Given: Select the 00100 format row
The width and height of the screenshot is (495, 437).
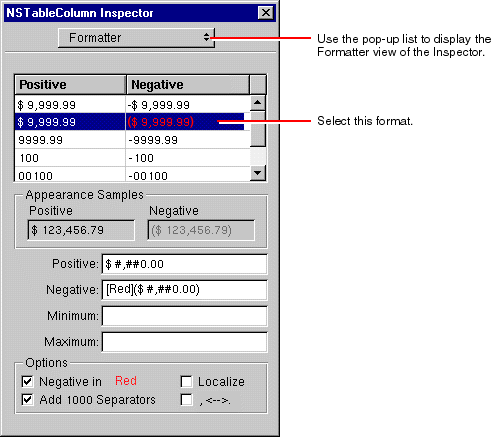Looking at the screenshot, I should point(132,175).
